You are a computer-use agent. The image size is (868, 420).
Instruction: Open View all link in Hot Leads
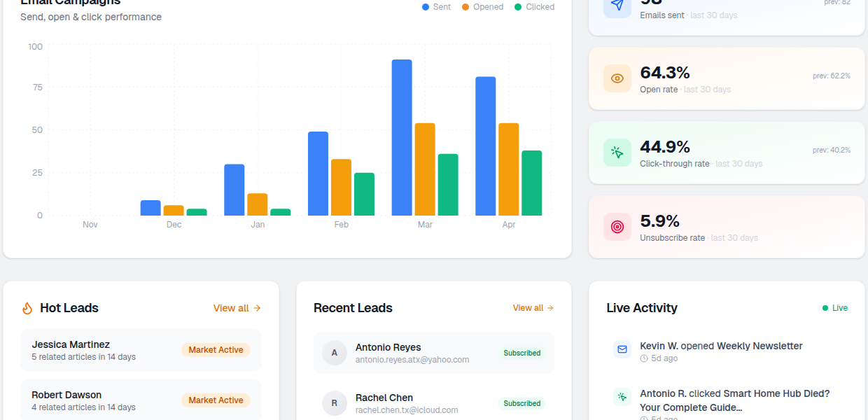click(237, 308)
